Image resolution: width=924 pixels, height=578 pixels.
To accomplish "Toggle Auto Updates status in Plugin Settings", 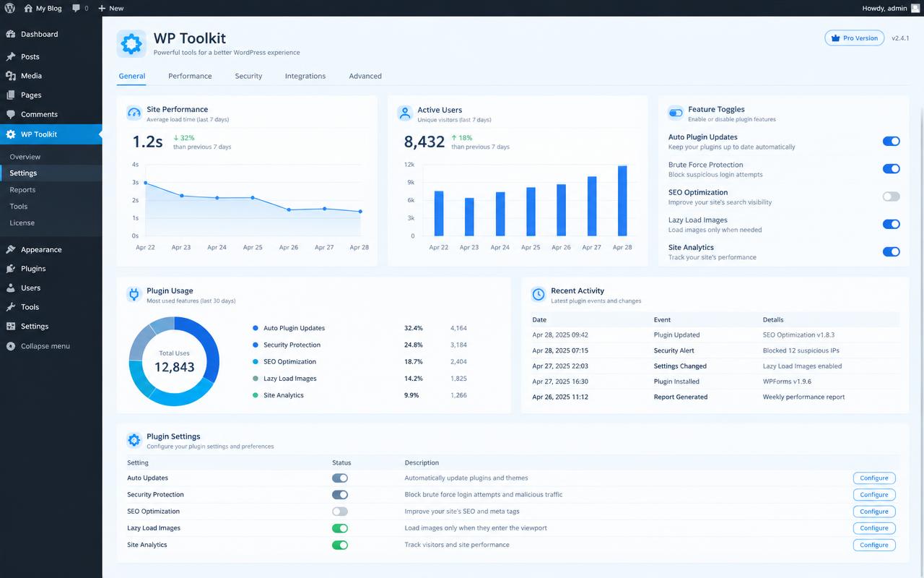I will (340, 478).
